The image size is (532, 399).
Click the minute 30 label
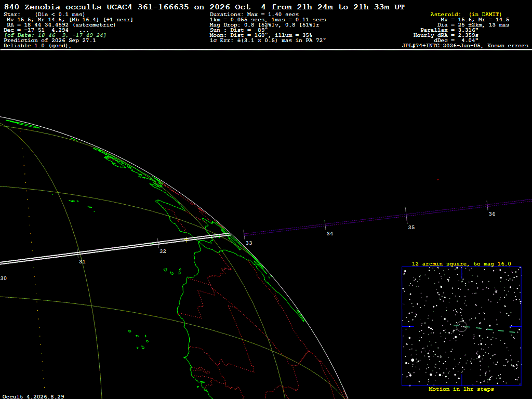(x=4, y=278)
